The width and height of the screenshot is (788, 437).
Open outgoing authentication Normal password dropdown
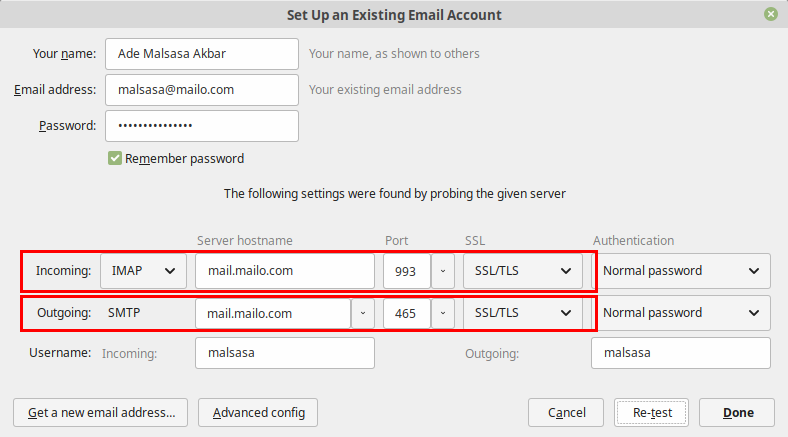[x=681, y=313]
